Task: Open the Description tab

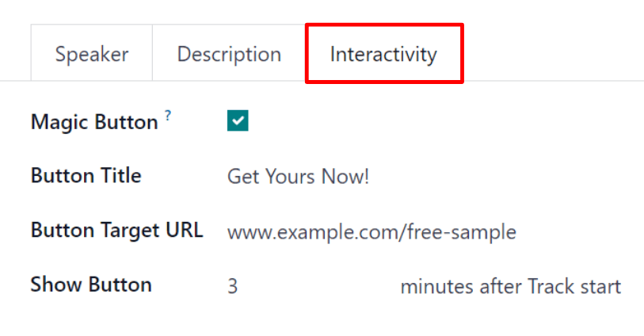Action: pyautogui.click(x=229, y=55)
